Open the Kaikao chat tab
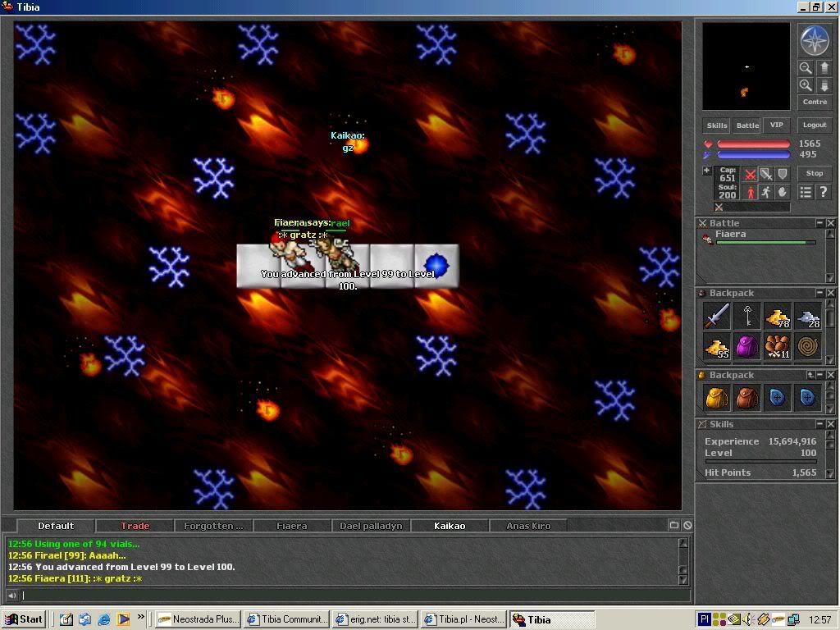This screenshot has width=840, height=630. (450, 526)
